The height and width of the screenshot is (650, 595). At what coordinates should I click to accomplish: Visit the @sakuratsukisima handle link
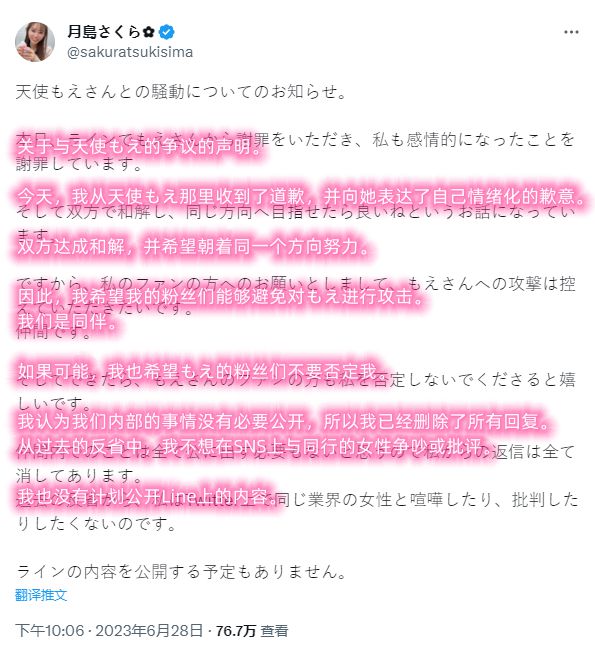coord(130,52)
